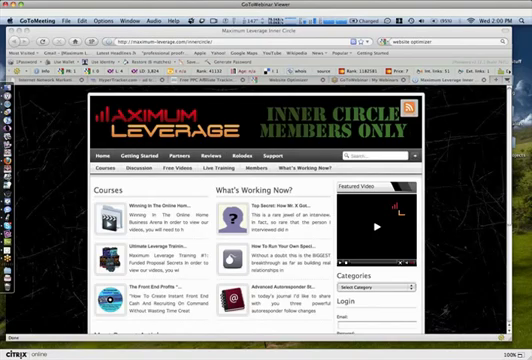Screen dimensions: 532x360
Task: Go to the Live Training section
Action: [x=219, y=168]
